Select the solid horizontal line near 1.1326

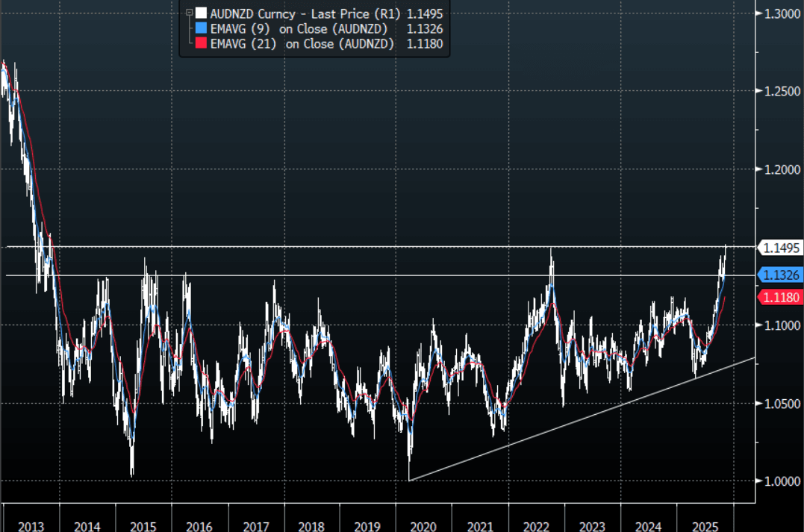point(373,275)
